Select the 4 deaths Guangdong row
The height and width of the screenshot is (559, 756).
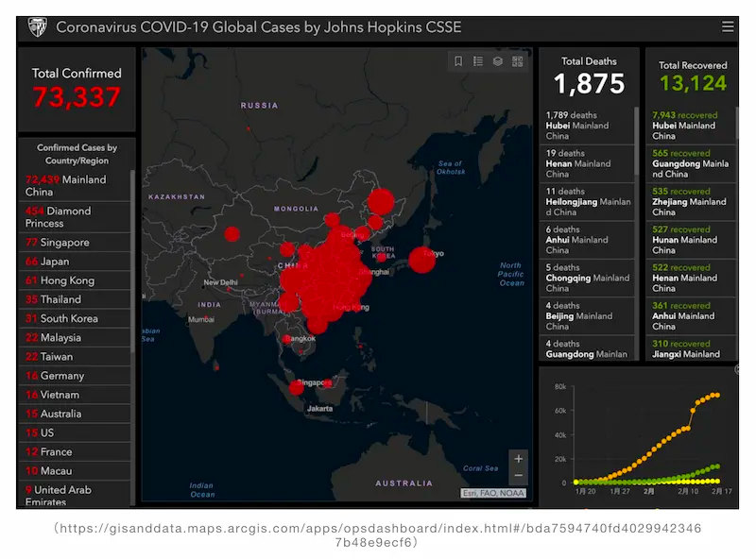point(587,348)
